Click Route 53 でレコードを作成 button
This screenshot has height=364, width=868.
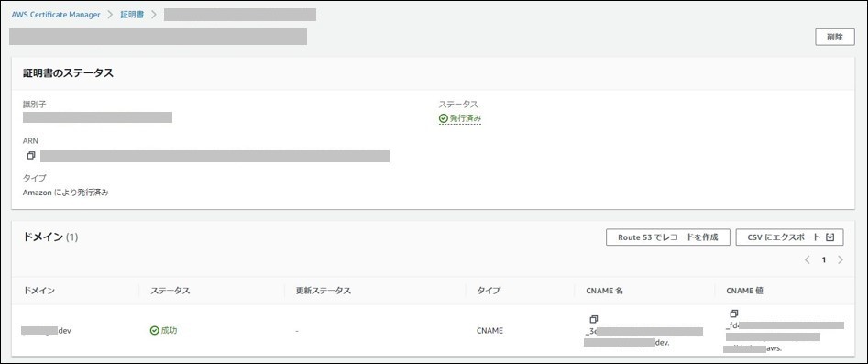click(668, 237)
